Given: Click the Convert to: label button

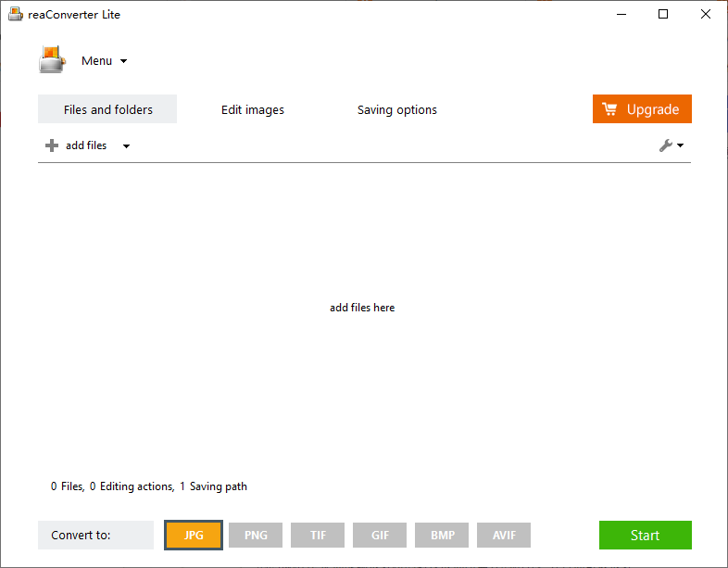Looking at the screenshot, I should point(95,535).
